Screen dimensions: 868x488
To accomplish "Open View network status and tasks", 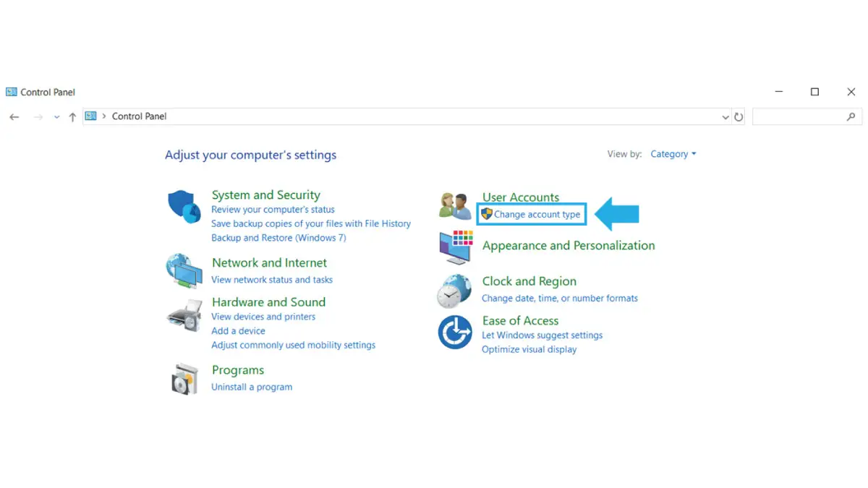I will (x=272, y=280).
